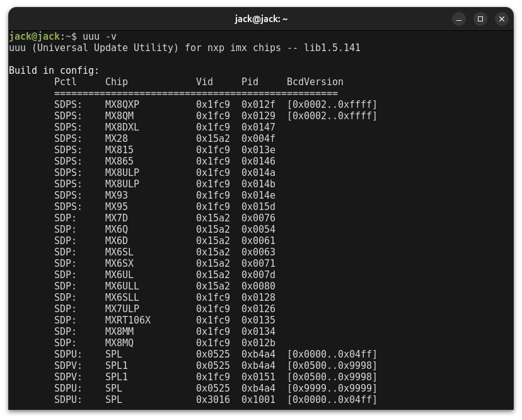Click the Pid column header
The height and width of the screenshot is (420, 522).
[x=250, y=82]
